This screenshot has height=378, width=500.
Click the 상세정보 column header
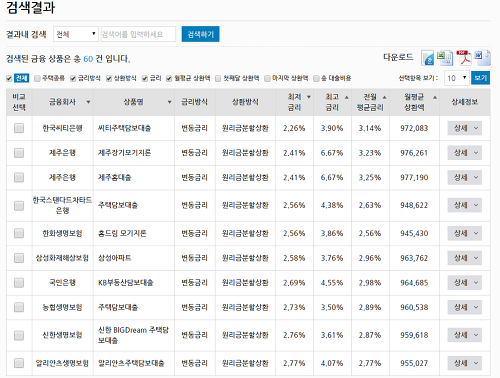465,102
